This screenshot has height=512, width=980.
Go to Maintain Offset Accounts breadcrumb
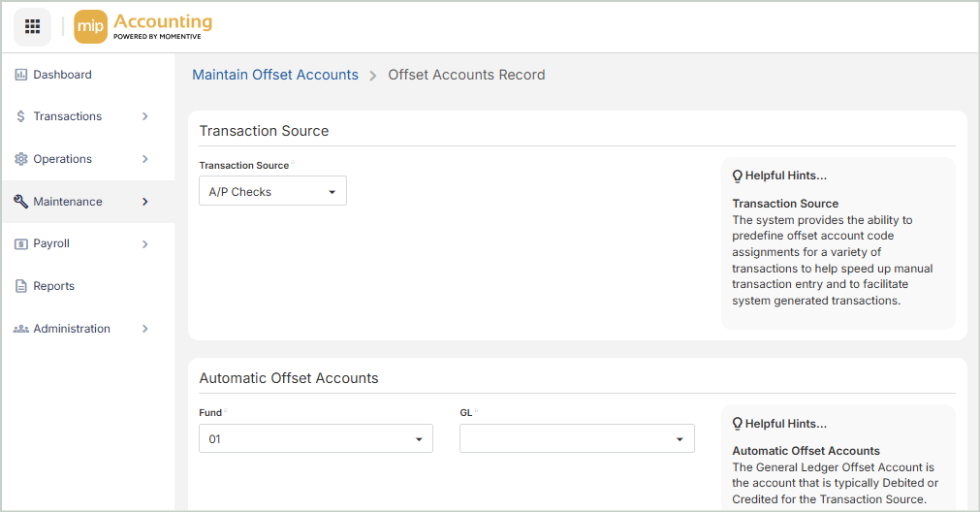point(275,75)
